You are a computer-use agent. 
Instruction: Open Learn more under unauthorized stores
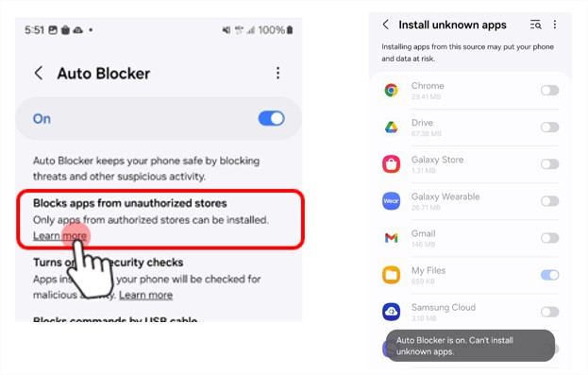point(59,236)
